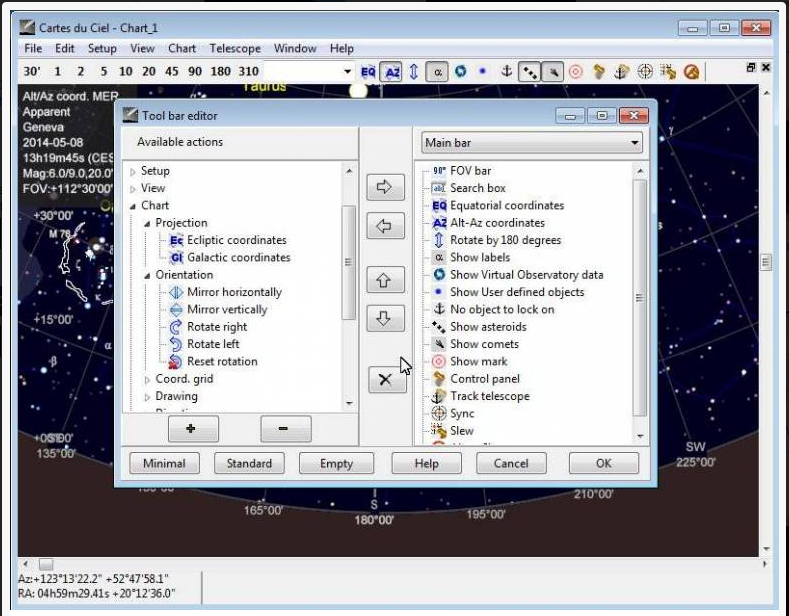Screen dimensions: 789x616
Task: Toggle Show asteroids in the main toolbar
Action: 530,72
